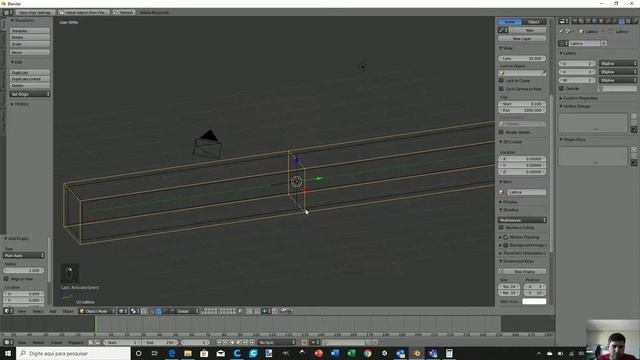Open Blender from the Windows taskbar
The image size is (640, 360).
(x=416, y=353)
